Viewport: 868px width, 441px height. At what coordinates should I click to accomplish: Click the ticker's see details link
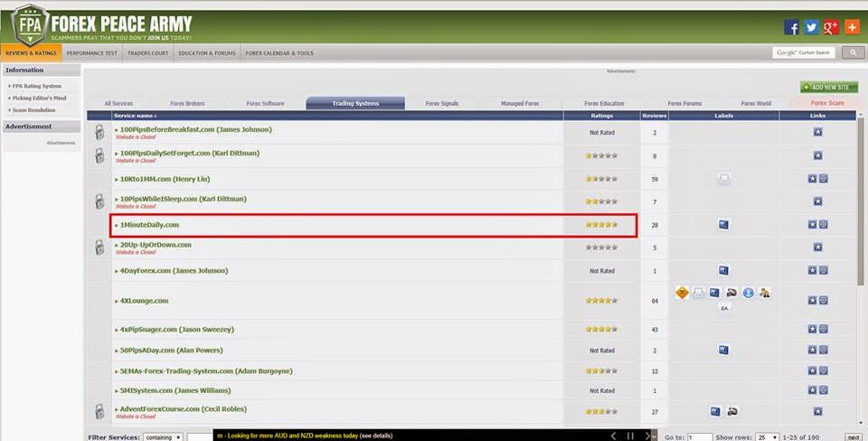click(376, 436)
